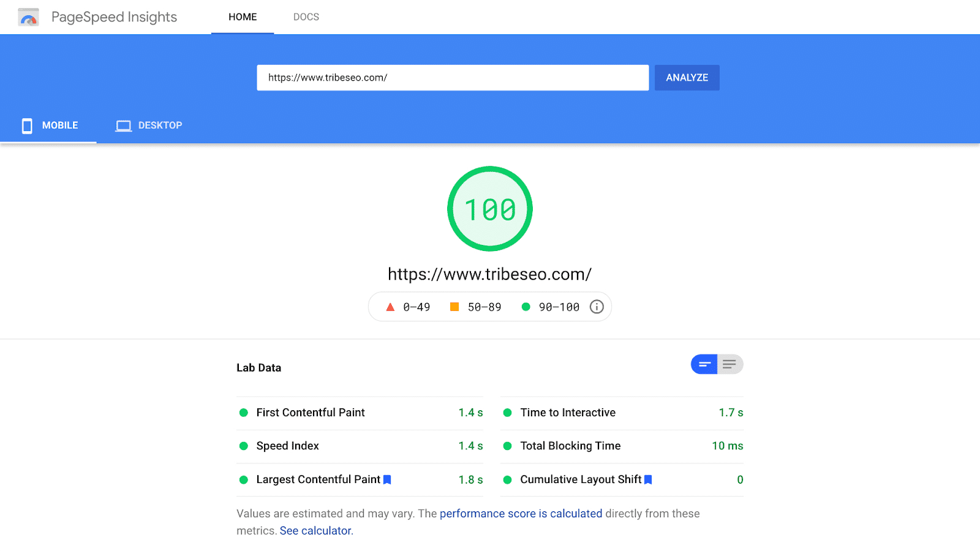The height and width of the screenshot is (551, 980).
Task: Open the See calculator link
Action: (315, 530)
